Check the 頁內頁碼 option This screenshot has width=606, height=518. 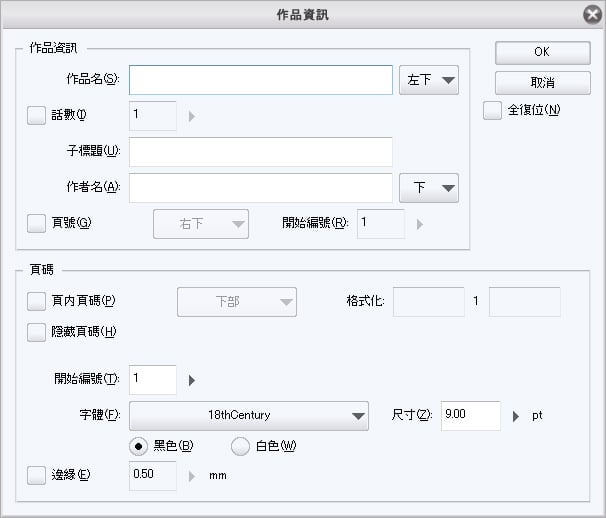pos(37,301)
